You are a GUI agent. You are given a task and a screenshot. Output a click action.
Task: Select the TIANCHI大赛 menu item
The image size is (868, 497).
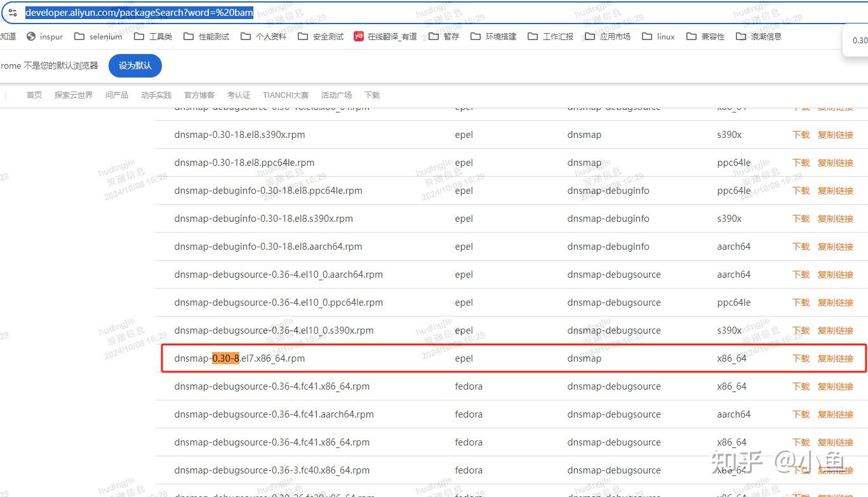point(286,95)
